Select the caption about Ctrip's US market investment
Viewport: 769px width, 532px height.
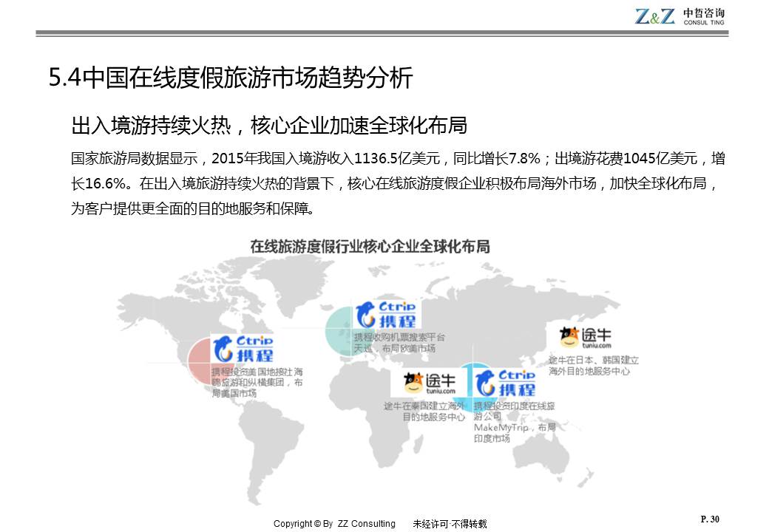[257, 382]
